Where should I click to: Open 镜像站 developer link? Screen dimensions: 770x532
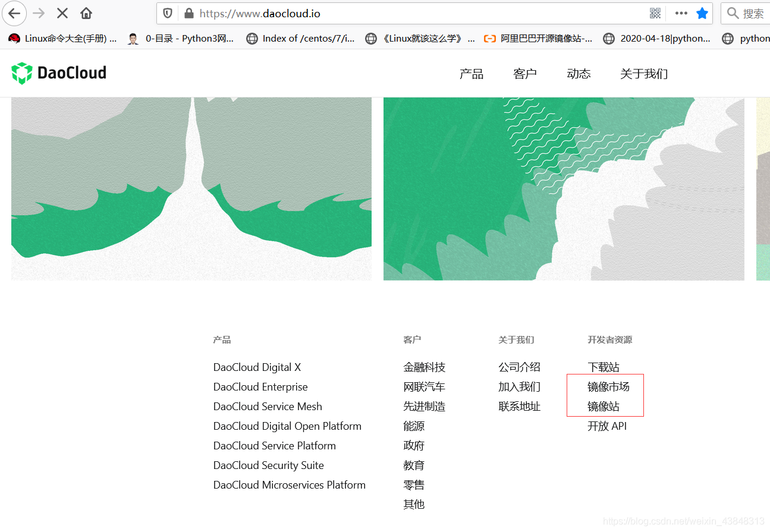tap(604, 407)
